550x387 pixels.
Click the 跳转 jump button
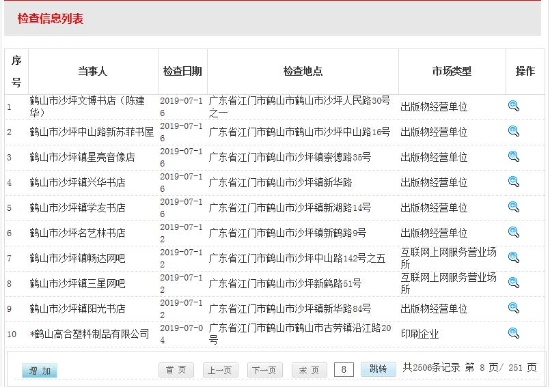click(378, 369)
